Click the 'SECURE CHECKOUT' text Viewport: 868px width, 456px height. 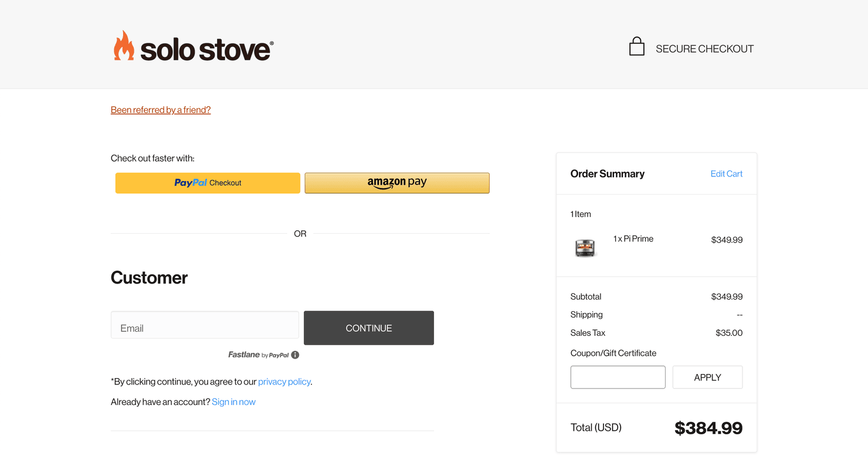[704, 49]
